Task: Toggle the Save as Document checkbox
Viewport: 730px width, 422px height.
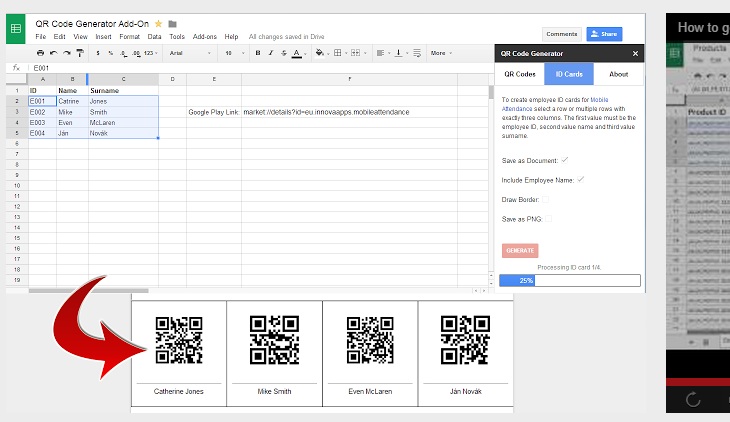Action: click(x=565, y=160)
